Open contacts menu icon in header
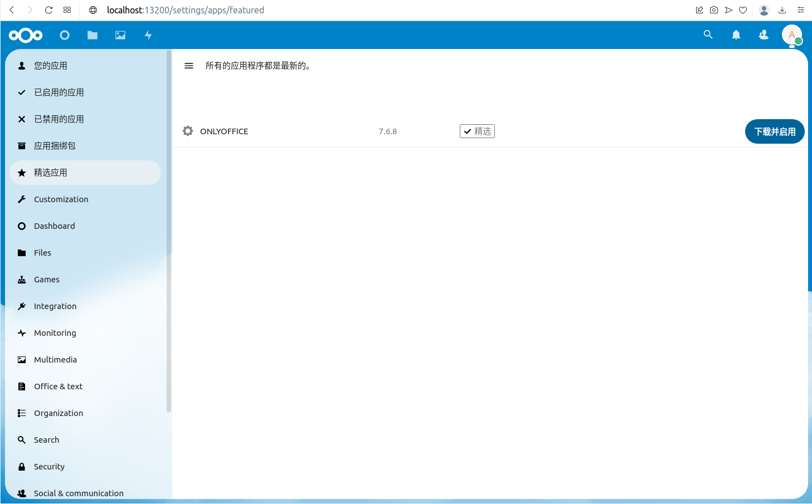 click(764, 35)
